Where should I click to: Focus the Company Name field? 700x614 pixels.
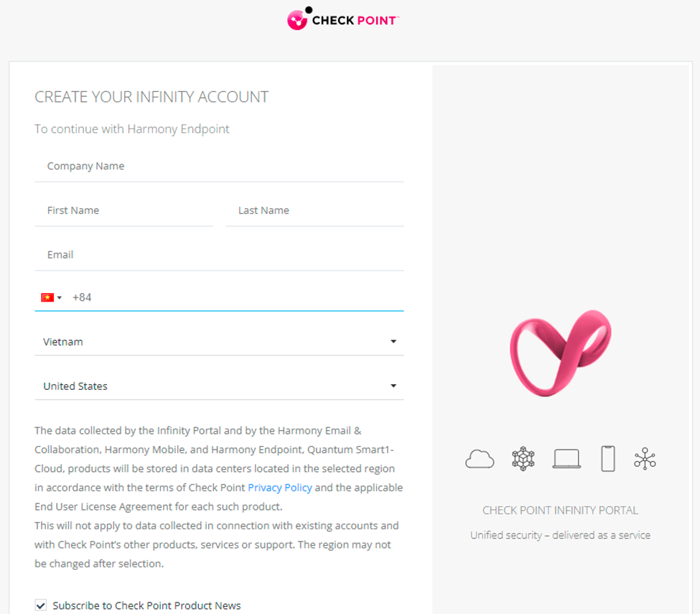219,166
